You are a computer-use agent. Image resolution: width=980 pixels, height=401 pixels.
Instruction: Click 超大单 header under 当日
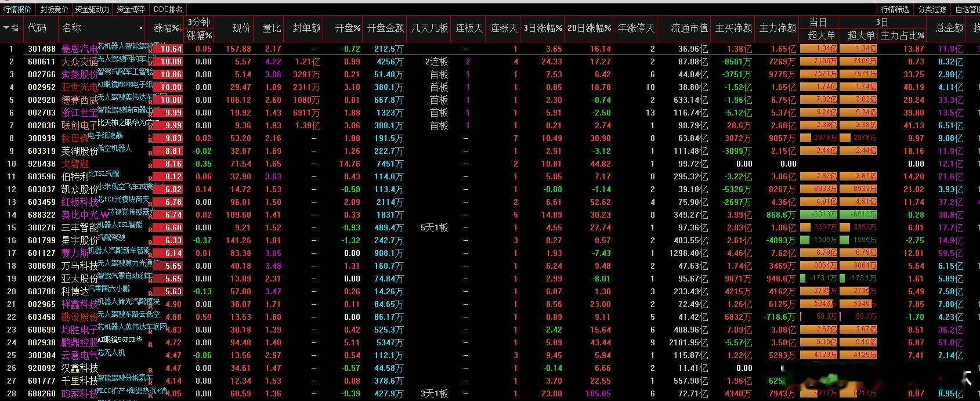[822, 35]
